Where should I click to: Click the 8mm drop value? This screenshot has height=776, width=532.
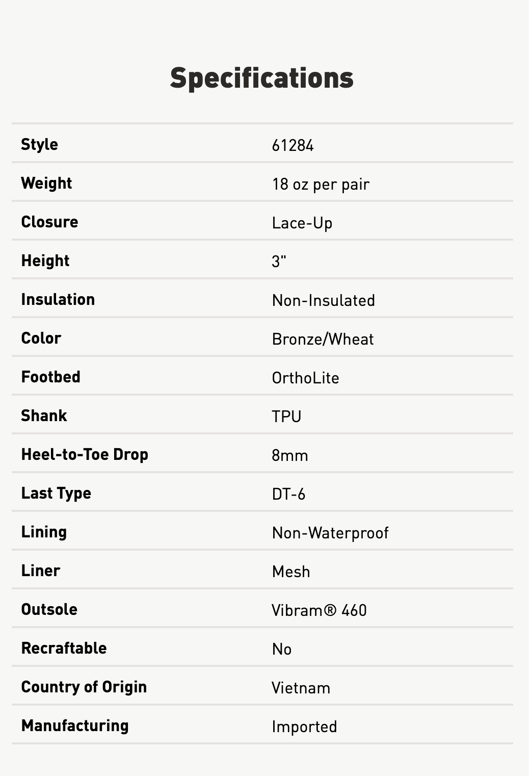point(289,456)
